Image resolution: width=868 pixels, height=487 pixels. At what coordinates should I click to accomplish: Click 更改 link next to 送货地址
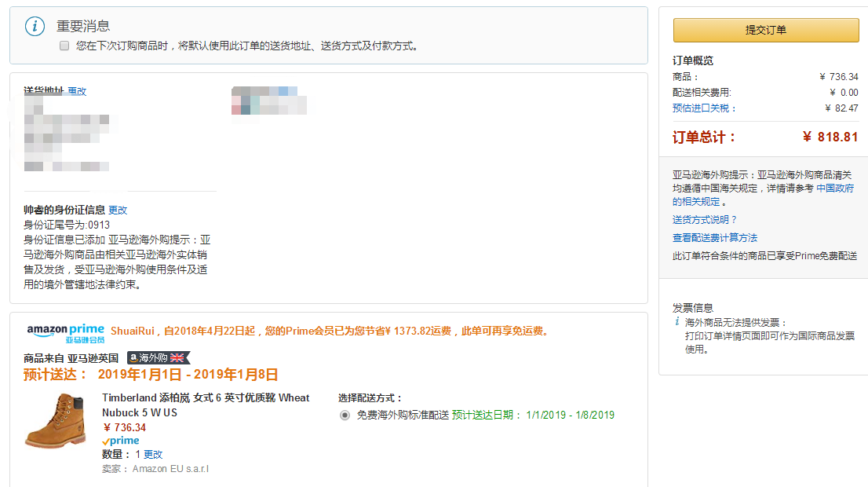coord(77,91)
